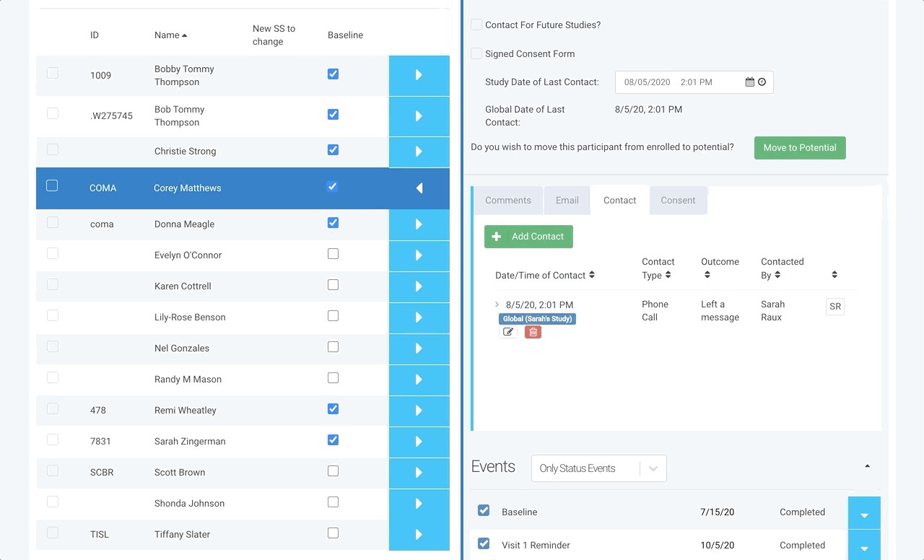The image size is (924, 560).
Task: Sort by Date/Time of Contact column
Action: 591,275
